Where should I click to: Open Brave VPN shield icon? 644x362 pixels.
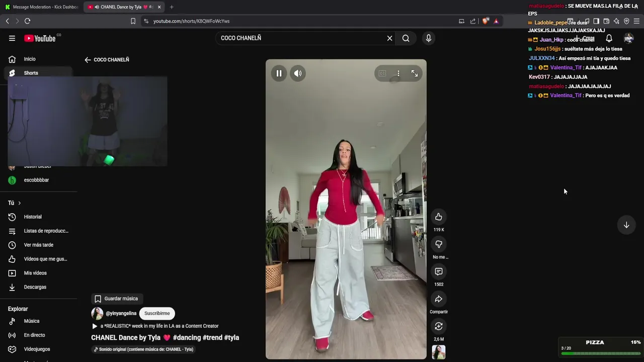(626, 21)
